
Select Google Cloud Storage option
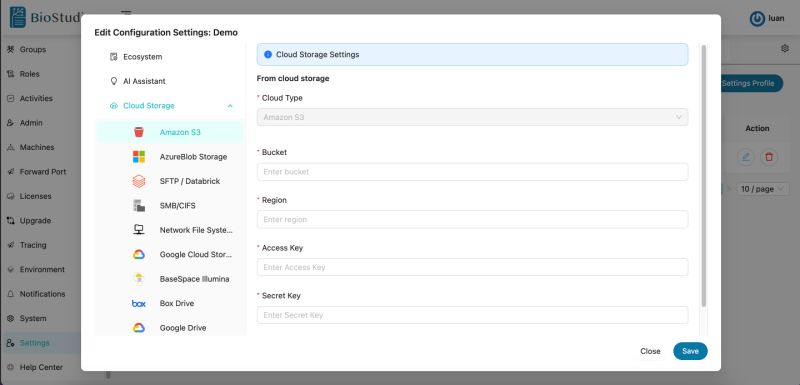pos(169,254)
